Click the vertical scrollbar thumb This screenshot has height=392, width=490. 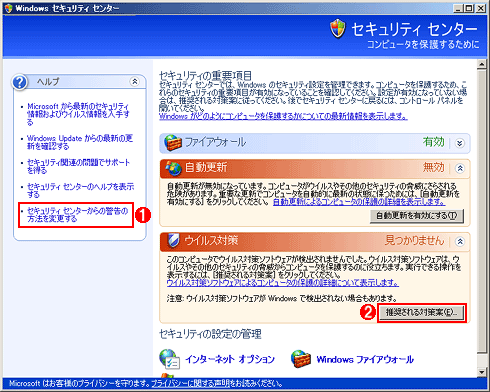pos(481,211)
